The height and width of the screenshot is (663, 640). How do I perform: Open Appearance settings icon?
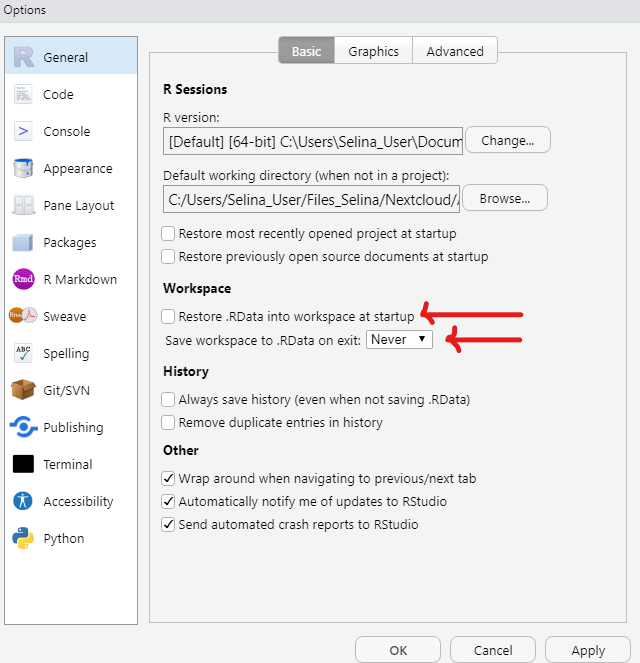24,169
